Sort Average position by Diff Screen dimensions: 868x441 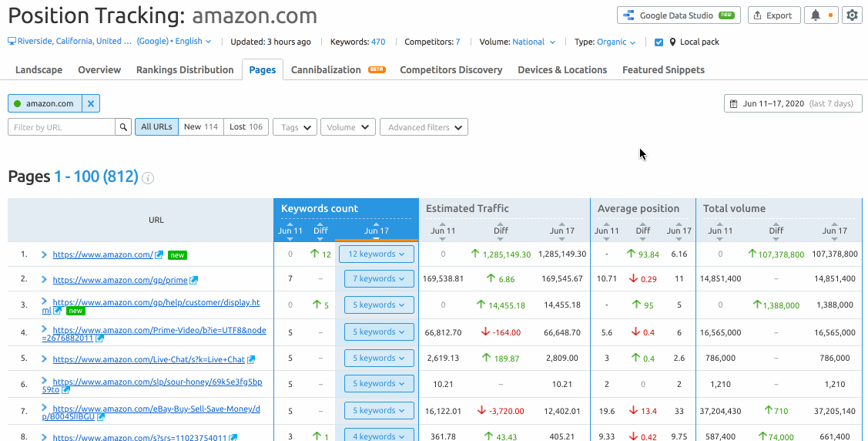point(642,231)
